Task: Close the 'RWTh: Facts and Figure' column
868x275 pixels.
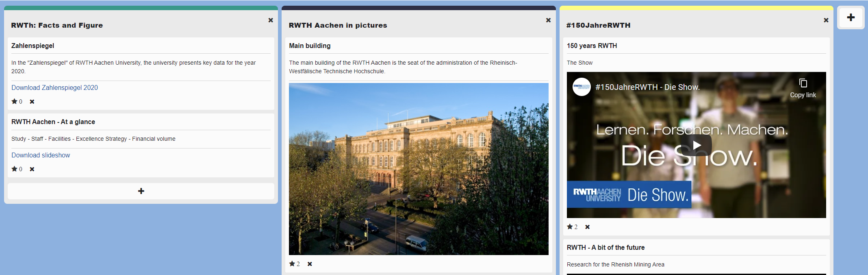Action: coord(271,20)
